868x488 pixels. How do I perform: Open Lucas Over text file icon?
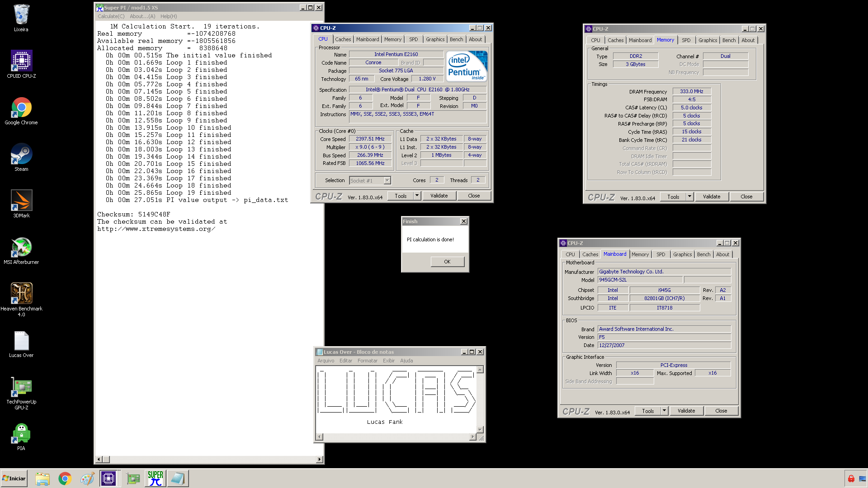coord(21,344)
